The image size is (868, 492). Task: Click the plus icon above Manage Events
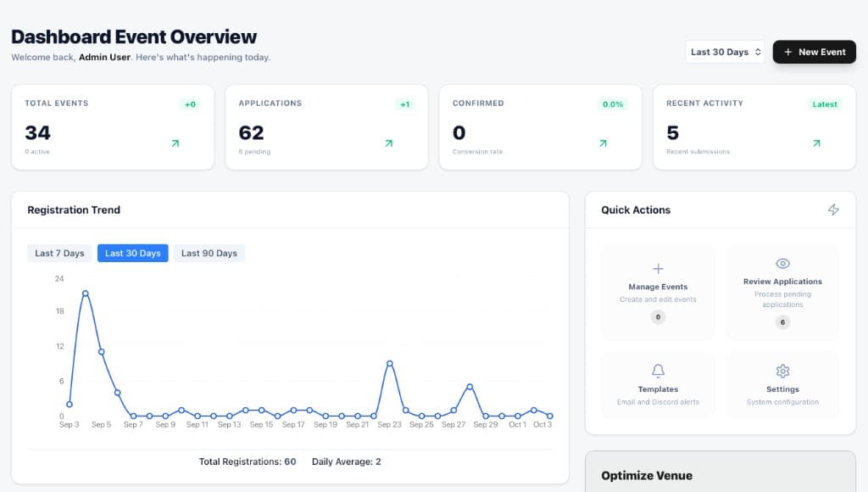coord(658,269)
